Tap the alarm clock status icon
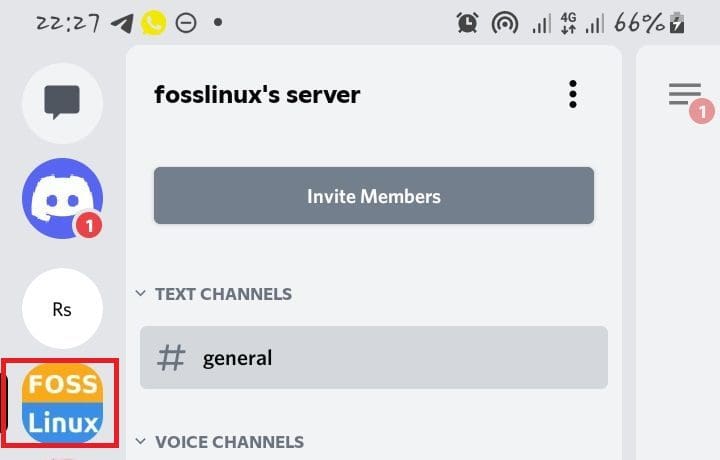The height and width of the screenshot is (460, 720). (x=467, y=23)
